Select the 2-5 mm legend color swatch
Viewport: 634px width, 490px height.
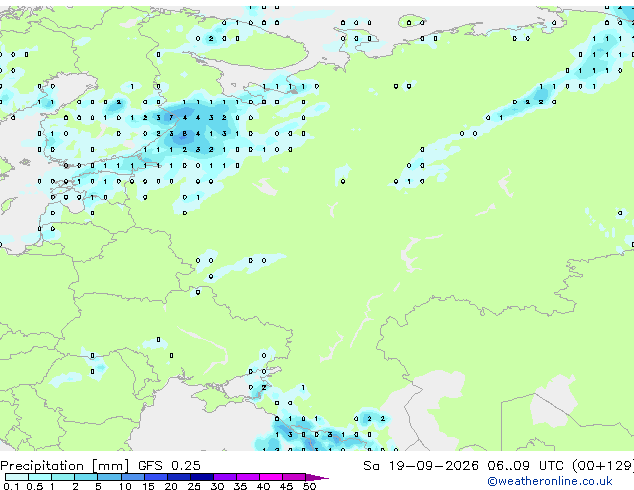point(86,477)
